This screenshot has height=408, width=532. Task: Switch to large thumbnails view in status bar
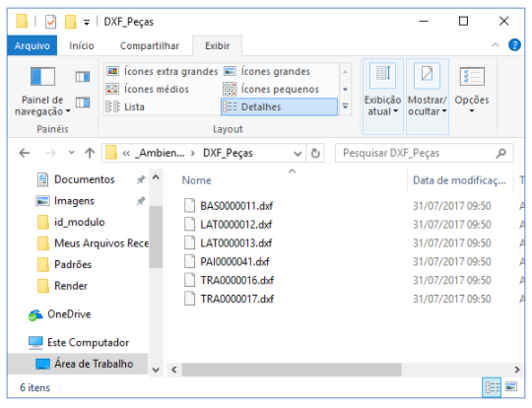pos(511,386)
